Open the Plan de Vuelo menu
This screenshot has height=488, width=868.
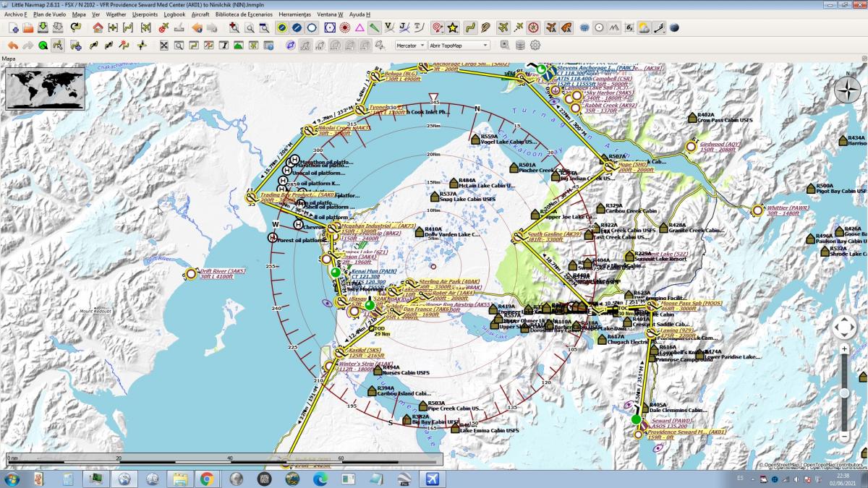(50, 14)
